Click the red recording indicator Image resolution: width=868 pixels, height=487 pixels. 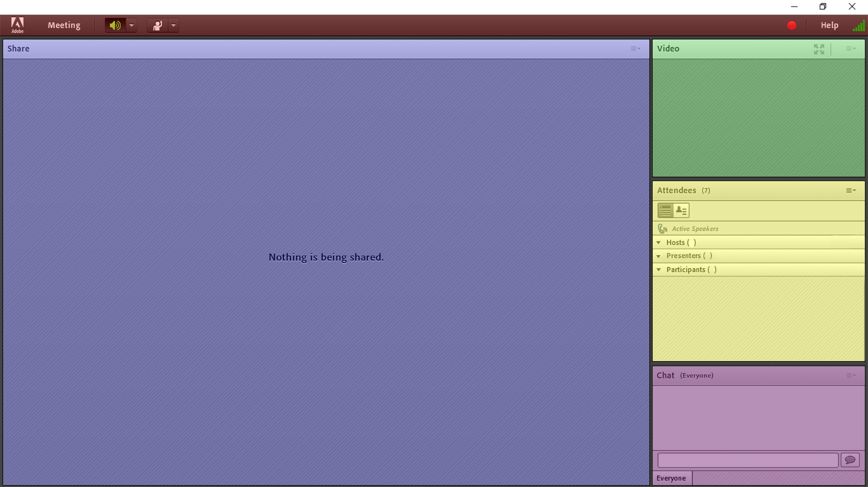click(792, 26)
